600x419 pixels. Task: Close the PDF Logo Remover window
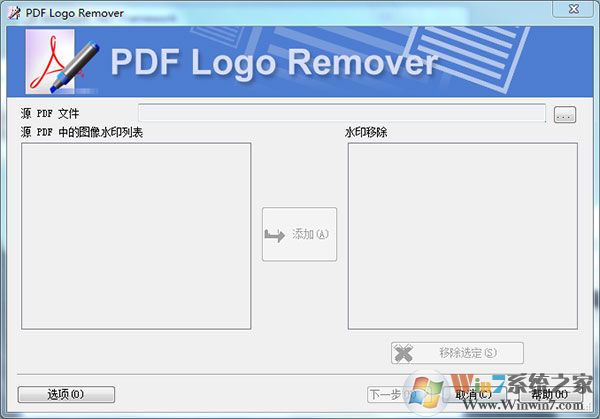click(573, 8)
